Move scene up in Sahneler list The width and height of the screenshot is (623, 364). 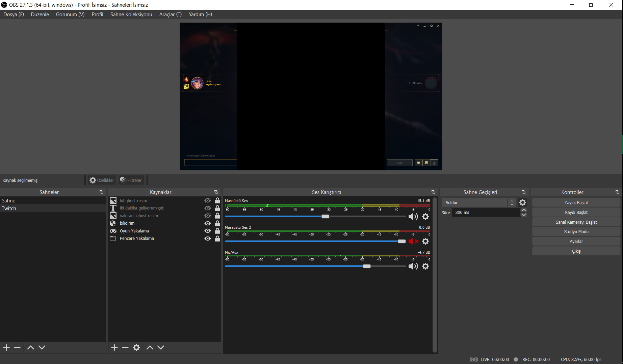click(x=31, y=347)
